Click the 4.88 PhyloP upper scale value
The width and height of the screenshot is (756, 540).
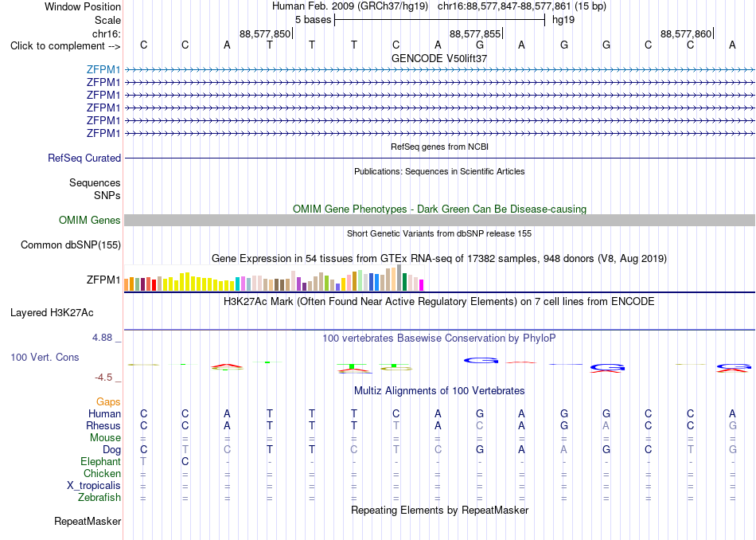(x=102, y=338)
